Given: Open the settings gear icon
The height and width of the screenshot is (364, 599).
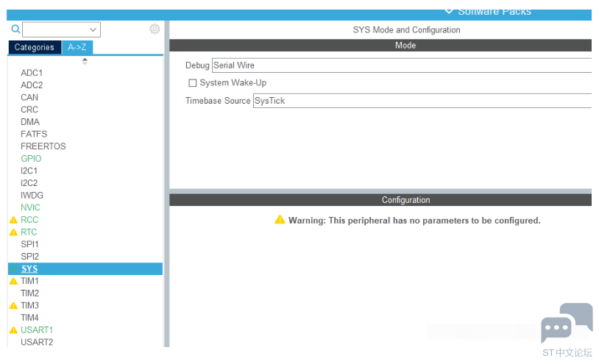Looking at the screenshot, I should (155, 29).
